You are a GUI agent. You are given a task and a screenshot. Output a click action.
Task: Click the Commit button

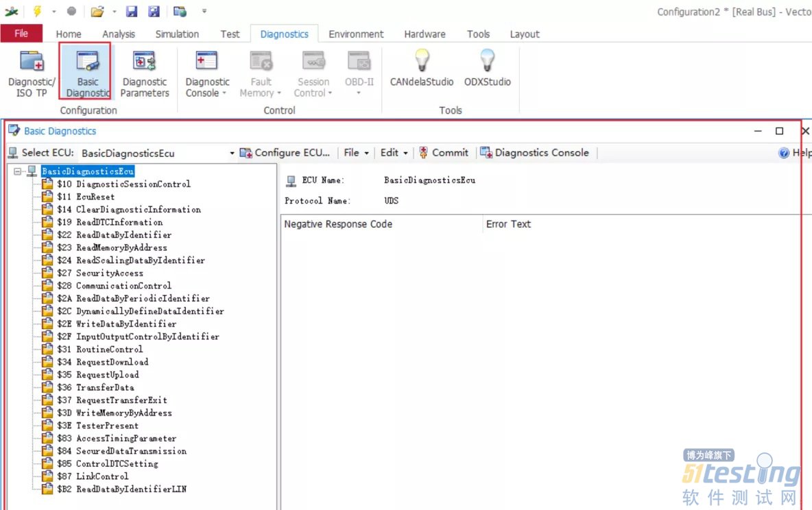(443, 153)
